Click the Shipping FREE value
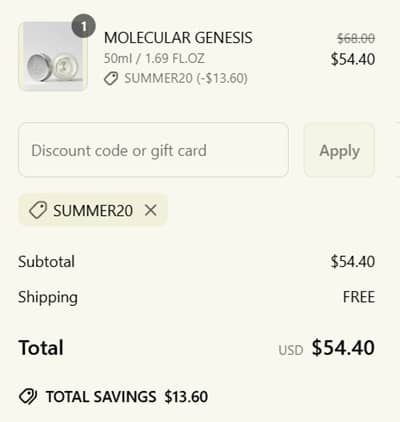This screenshot has width=400, height=422. click(x=359, y=297)
